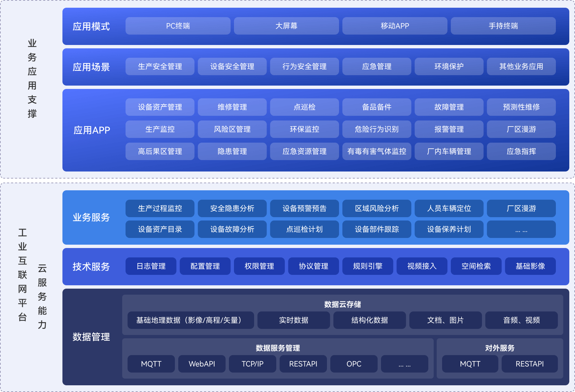
Task: Select 协议管理 technical service
Action: pyautogui.click(x=314, y=266)
